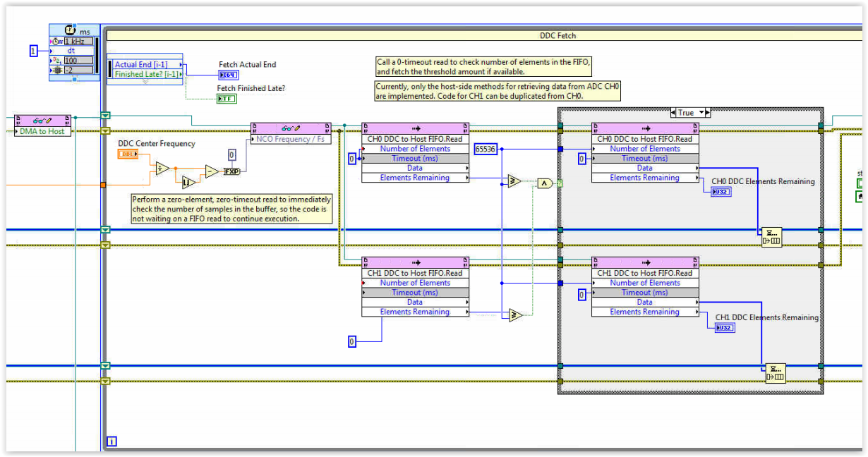Go to previous case using left arrow
Viewport: 868px width, 457px height.
tap(673, 113)
